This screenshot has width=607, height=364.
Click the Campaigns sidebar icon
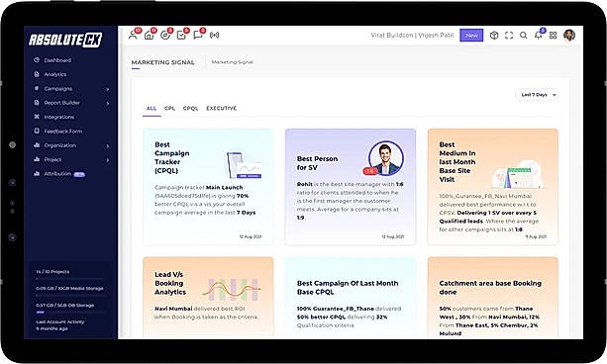point(37,88)
